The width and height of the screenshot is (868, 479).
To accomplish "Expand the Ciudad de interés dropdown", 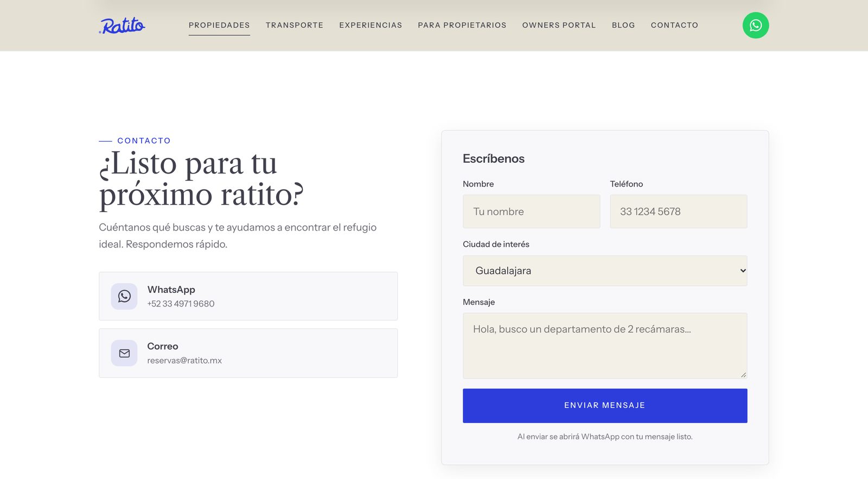I will (x=605, y=271).
